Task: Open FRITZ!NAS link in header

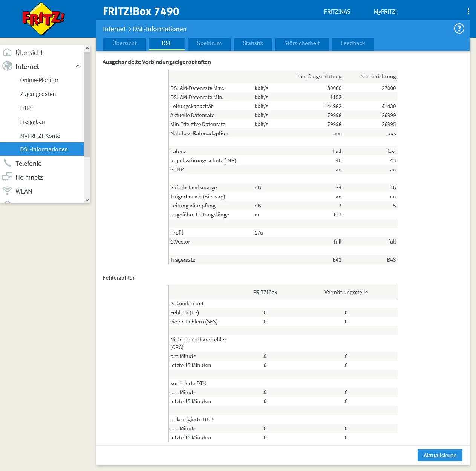Action: (337, 12)
